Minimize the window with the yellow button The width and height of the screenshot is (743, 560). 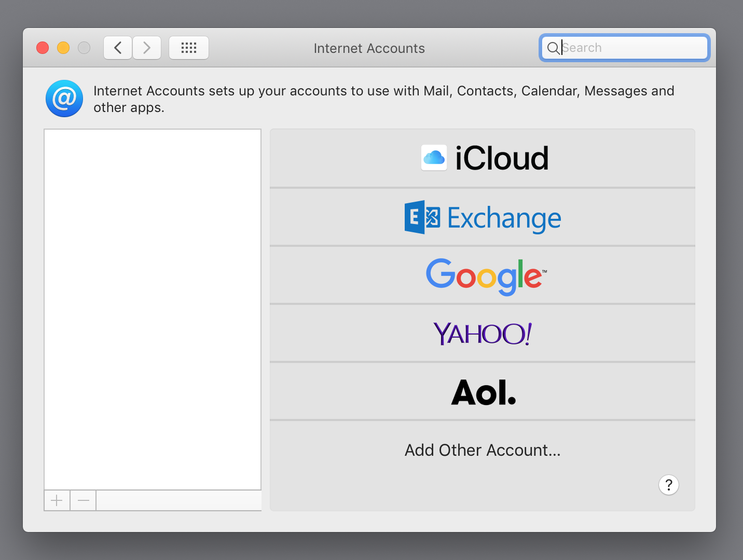pos(63,48)
